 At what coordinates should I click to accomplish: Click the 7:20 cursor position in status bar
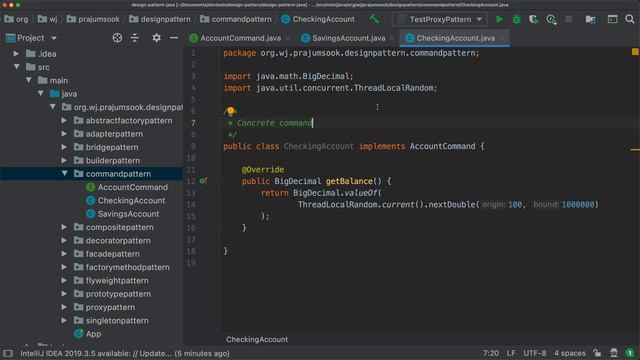click(491, 353)
